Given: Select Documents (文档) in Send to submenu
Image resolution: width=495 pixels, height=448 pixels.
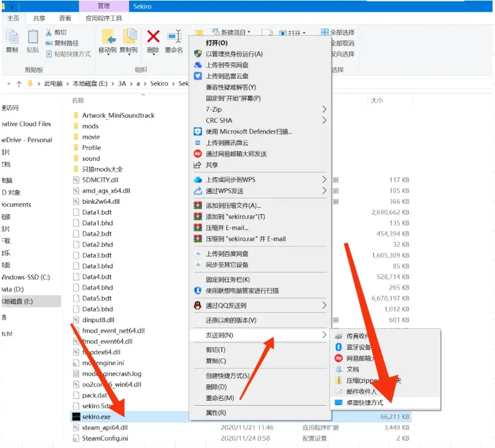Looking at the screenshot, I should click(x=385, y=369).
